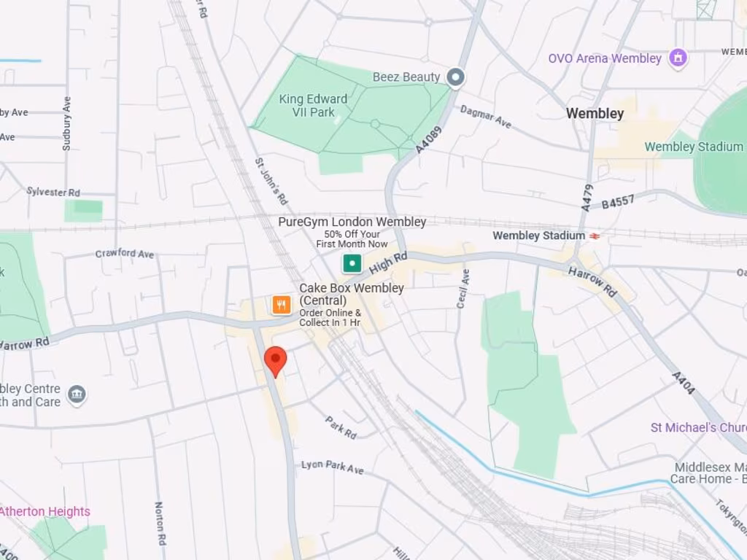Image resolution: width=747 pixels, height=560 pixels.
Task: Click the PureGym green square marker
Action: click(352, 263)
